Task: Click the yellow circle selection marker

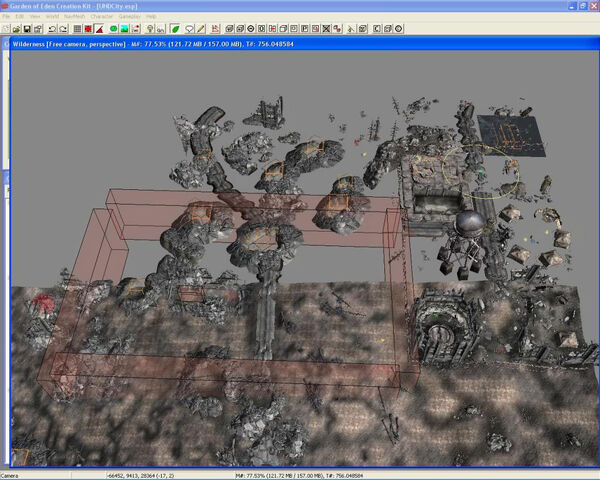Action: pos(481,171)
